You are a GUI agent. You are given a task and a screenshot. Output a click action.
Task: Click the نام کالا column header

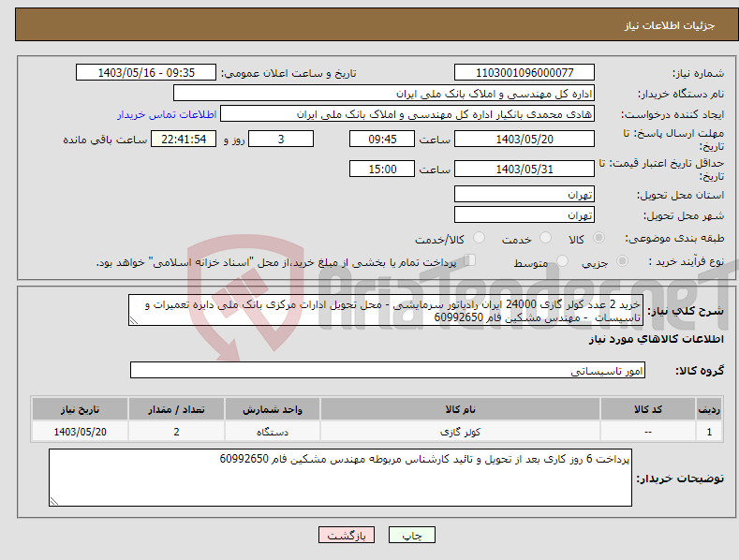click(460, 409)
